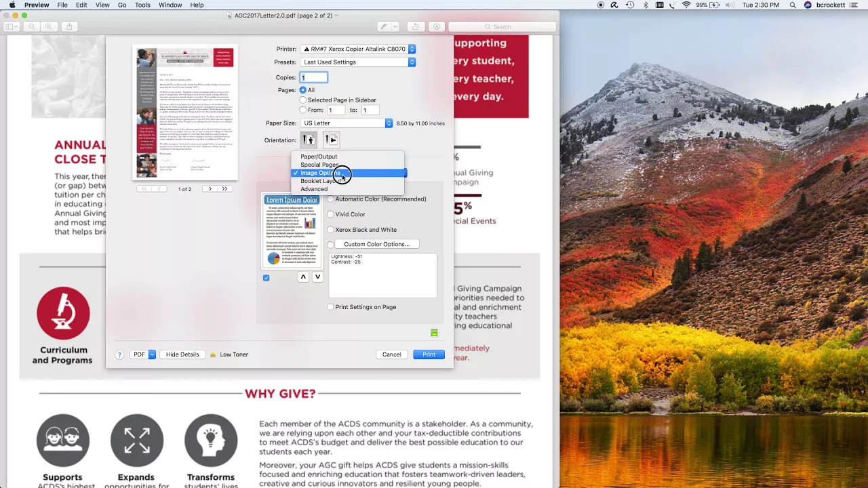This screenshot has width=868, height=488.
Task: Click the green supply status icon
Action: [434, 333]
